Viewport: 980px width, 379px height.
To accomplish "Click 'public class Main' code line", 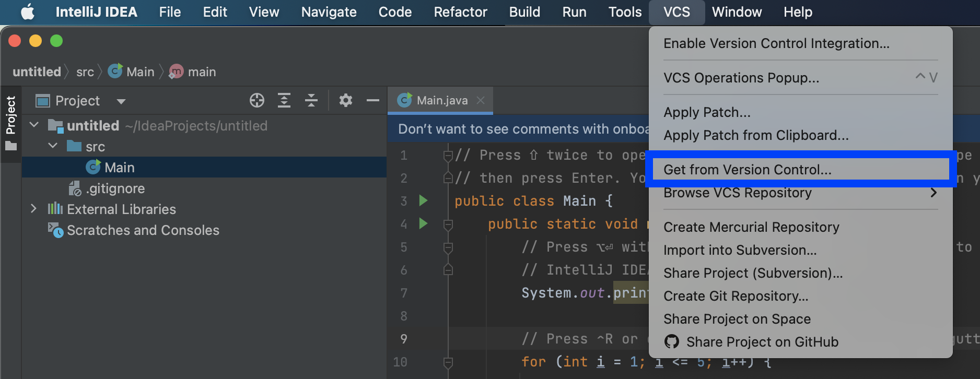I will point(533,201).
